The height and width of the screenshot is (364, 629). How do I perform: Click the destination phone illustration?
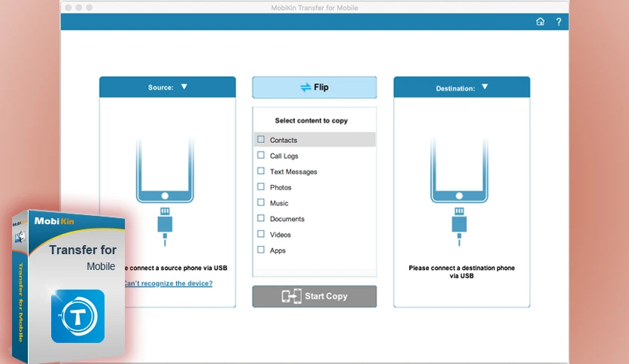tap(459, 170)
